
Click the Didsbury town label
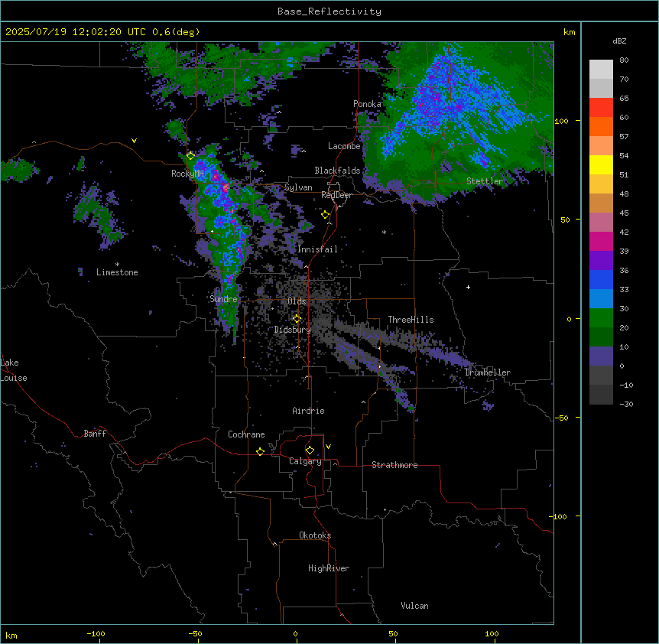[x=293, y=330]
